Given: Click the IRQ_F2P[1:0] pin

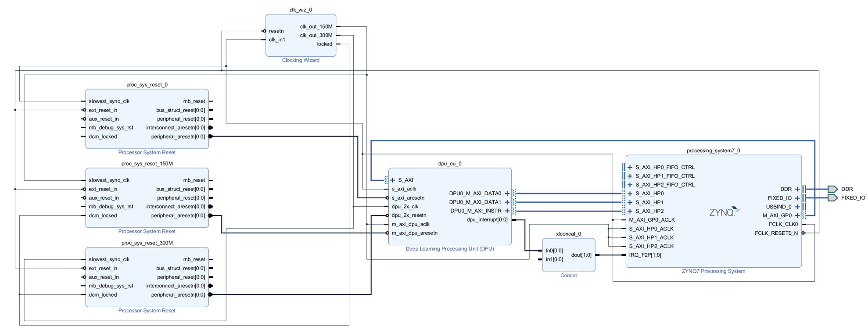Looking at the screenshot, I should [645, 255].
